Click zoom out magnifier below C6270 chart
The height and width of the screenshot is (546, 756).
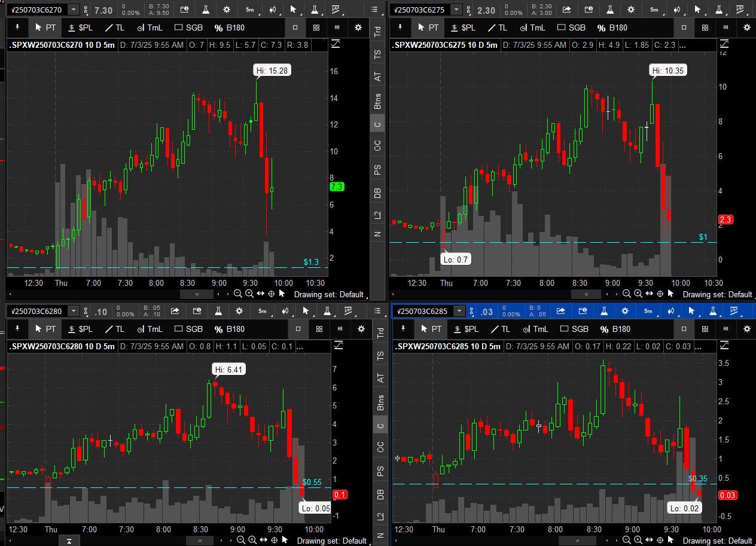tap(238, 294)
